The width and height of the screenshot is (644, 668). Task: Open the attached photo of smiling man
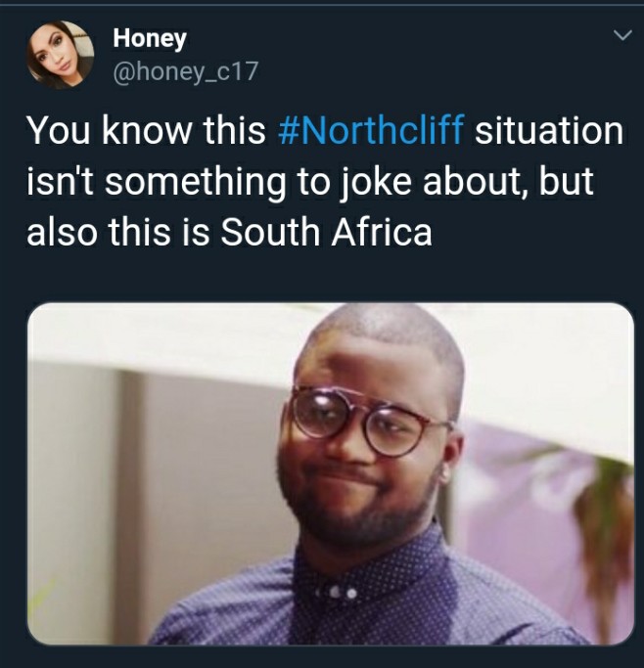(x=331, y=473)
